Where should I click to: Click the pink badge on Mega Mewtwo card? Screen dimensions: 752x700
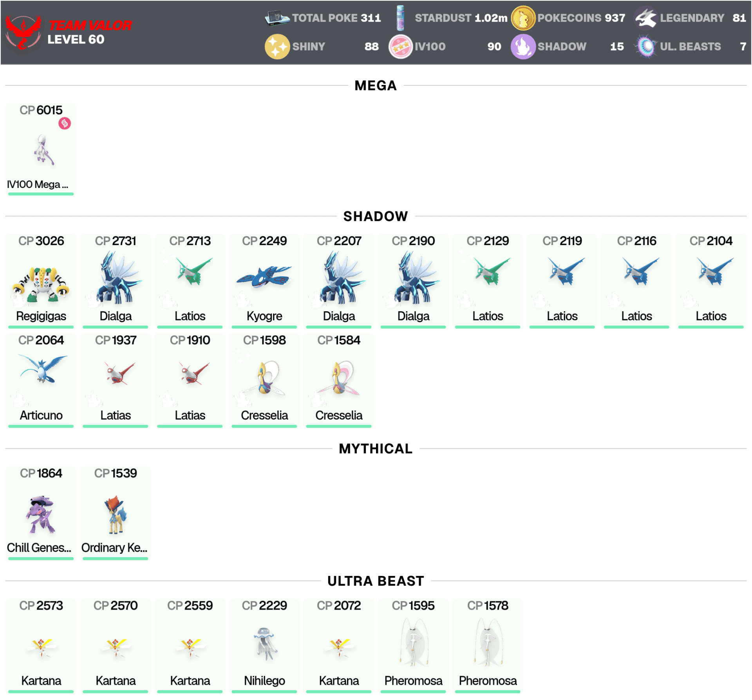[x=65, y=123]
